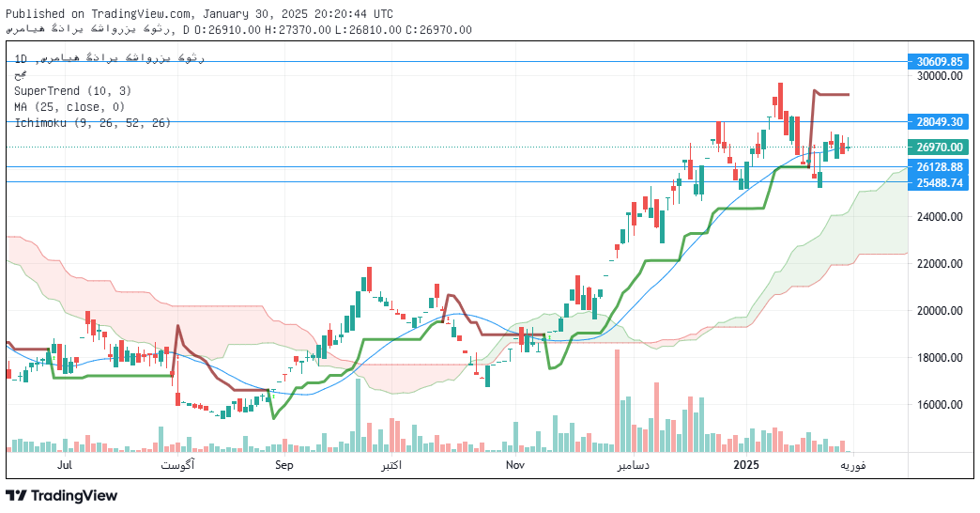Click the 28049.30 price label
This screenshot has height=513, width=980.
click(x=939, y=121)
